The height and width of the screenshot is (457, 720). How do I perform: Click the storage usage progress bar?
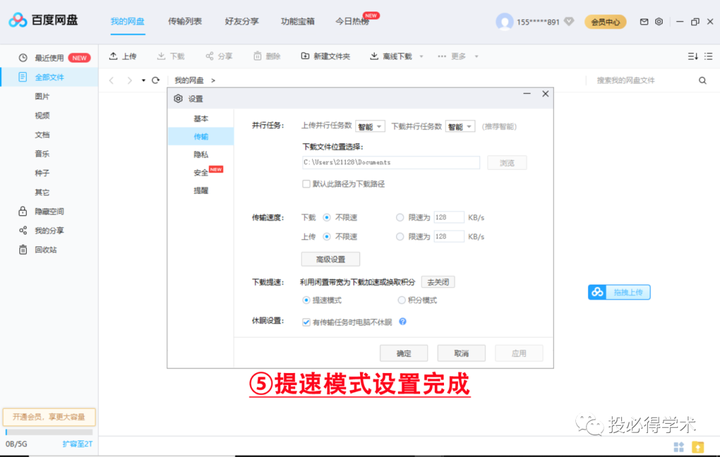pyautogui.click(x=49, y=432)
